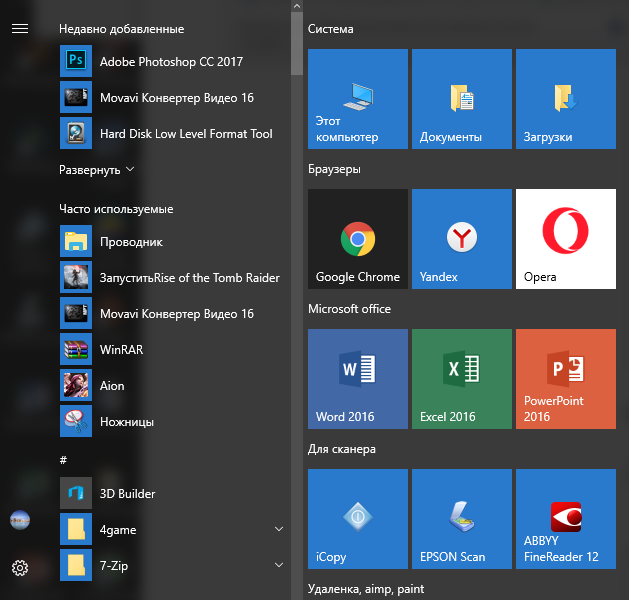
Task: Open the Загрузки tile
Action: (566, 99)
